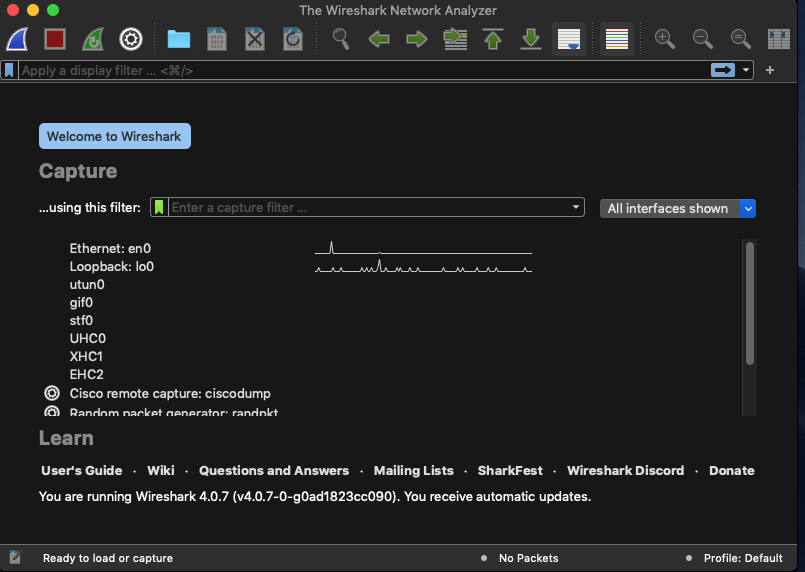Select Loopback: lo0 interface

point(111,266)
